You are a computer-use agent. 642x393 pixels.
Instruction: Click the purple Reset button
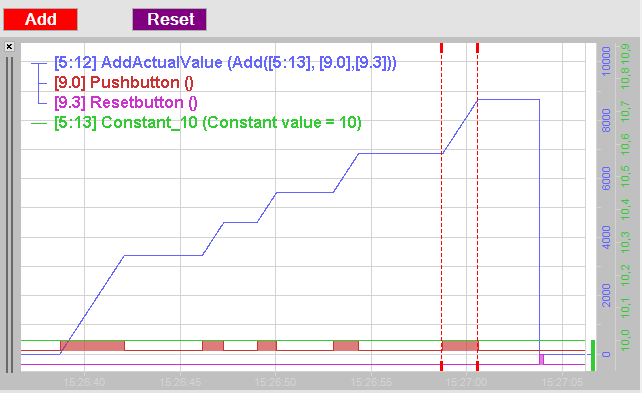pyautogui.click(x=169, y=19)
